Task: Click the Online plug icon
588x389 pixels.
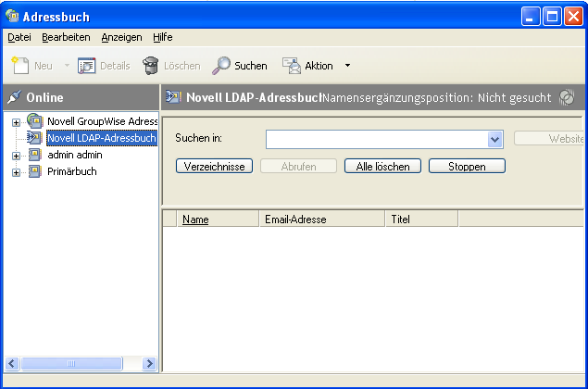Action: tap(14, 97)
